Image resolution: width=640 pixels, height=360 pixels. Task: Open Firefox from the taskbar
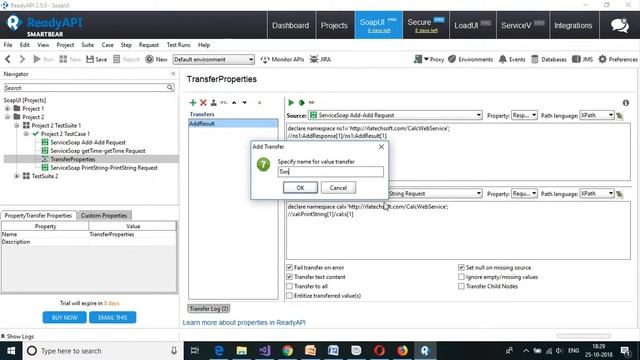pyautogui.click(x=402, y=351)
